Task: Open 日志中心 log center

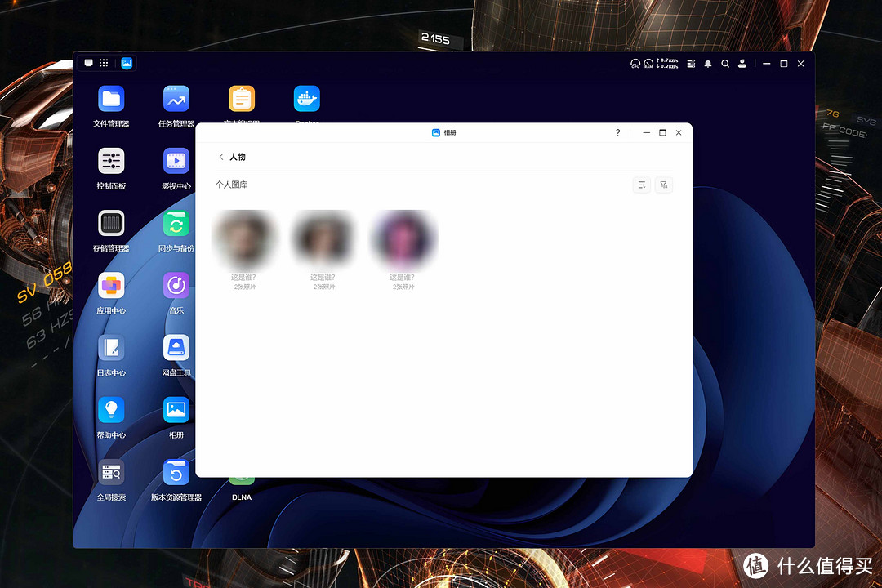Action: tap(111, 349)
